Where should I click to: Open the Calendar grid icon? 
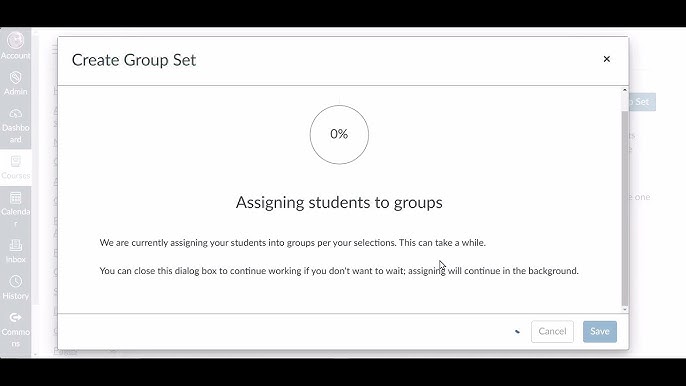tap(15, 198)
